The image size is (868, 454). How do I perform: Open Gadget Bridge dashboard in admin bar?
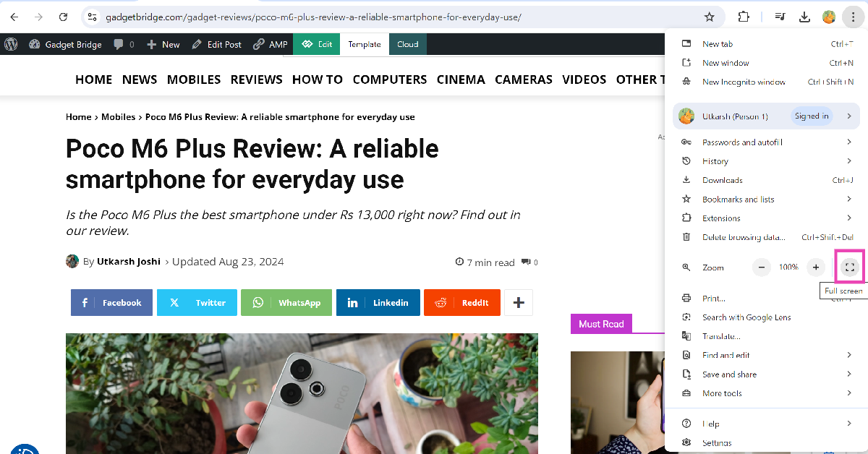click(x=65, y=44)
